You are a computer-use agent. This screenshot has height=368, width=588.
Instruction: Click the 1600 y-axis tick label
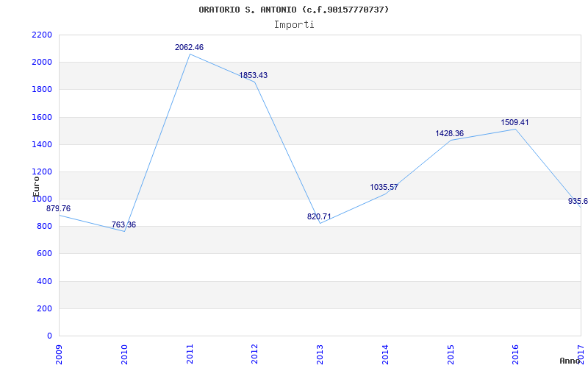pyautogui.click(x=42, y=117)
